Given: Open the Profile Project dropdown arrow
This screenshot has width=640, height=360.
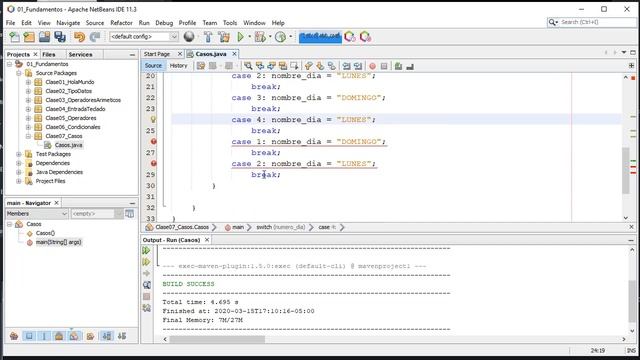Looking at the screenshot, I should point(291,37).
